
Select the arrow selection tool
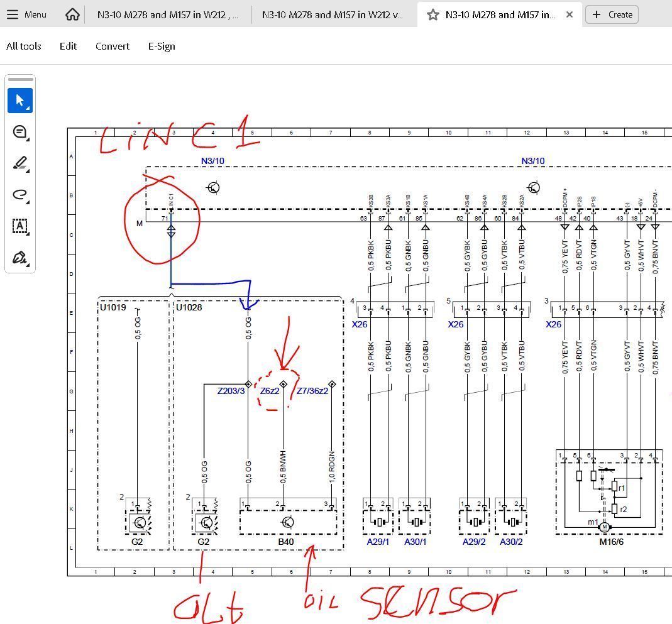(19, 101)
